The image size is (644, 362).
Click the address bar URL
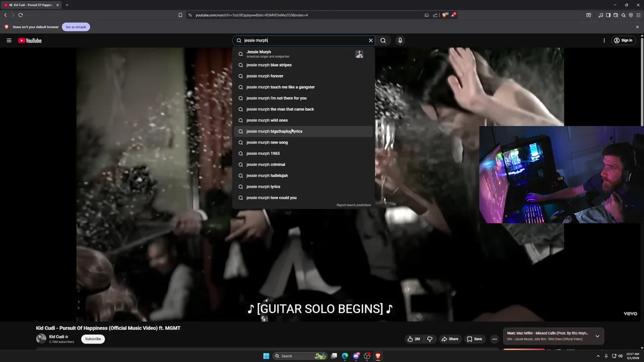point(252,15)
